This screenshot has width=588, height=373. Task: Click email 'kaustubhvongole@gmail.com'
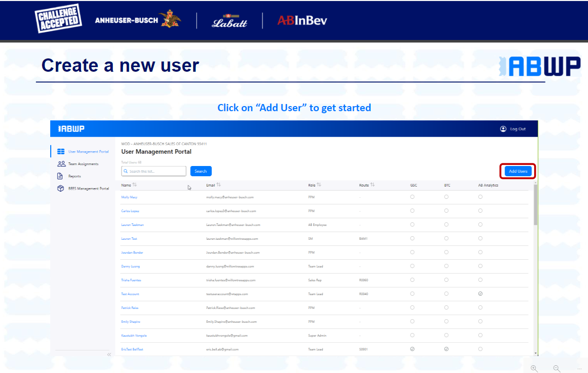click(227, 336)
